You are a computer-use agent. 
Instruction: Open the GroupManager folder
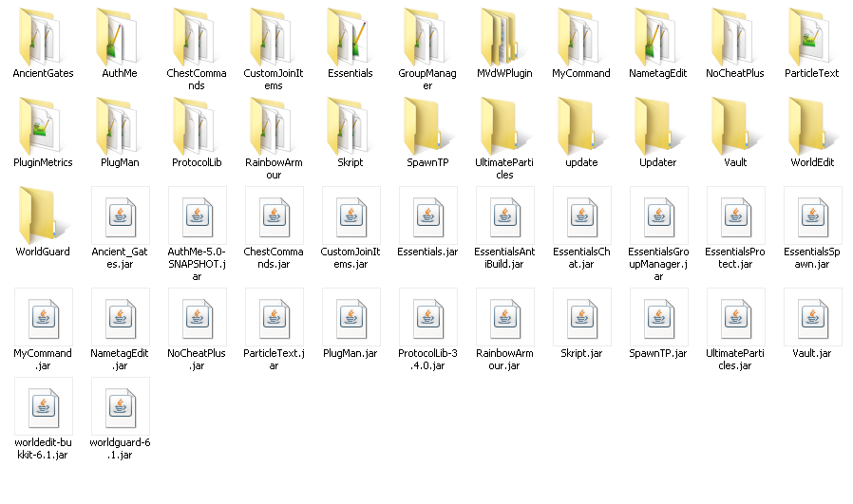point(427,36)
